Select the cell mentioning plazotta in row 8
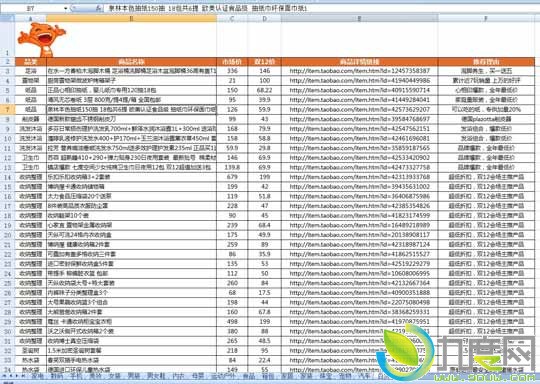540x384 pixels. tap(486, 119)
